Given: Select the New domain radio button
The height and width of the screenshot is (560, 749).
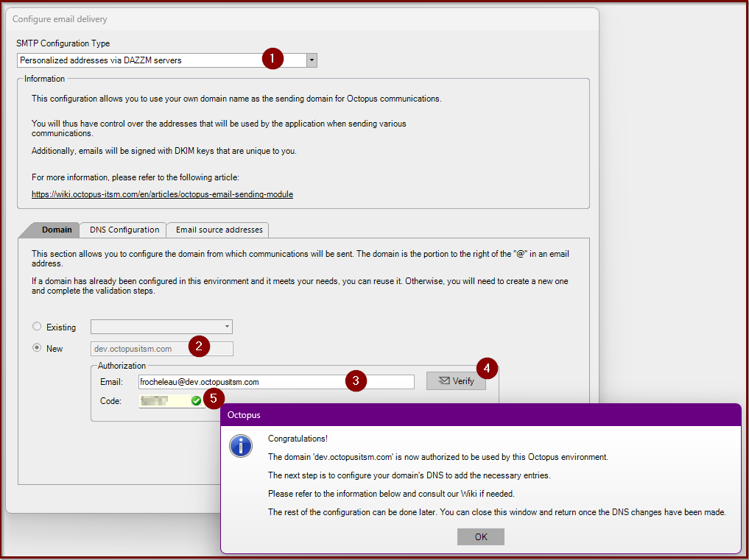Looking at the screenshot, I should coord(36,348).
